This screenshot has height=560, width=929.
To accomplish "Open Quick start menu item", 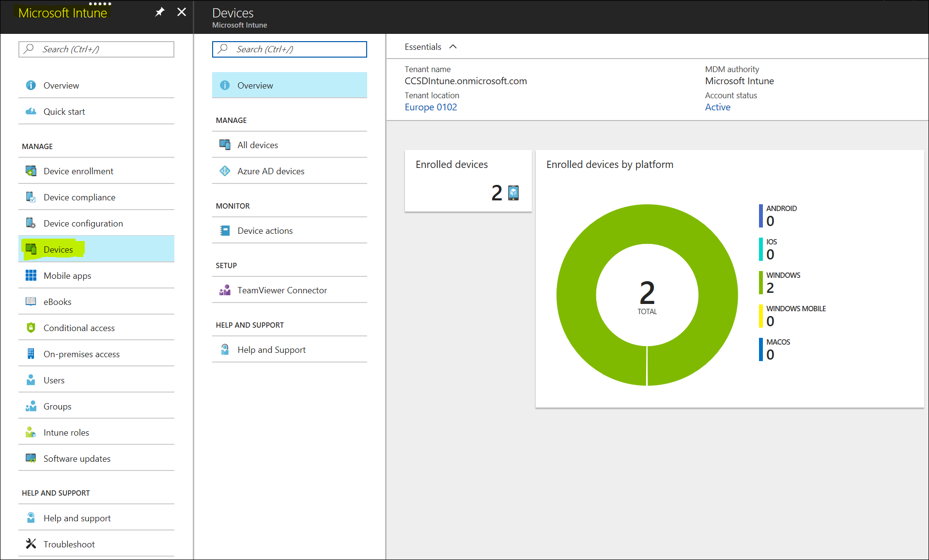I will 96,111.
